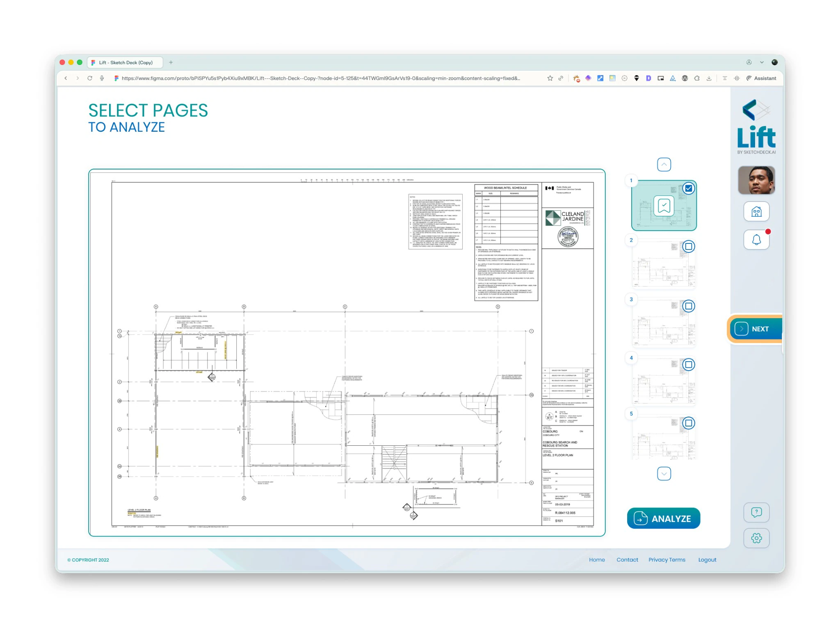Image resolution: width=840 pixels, height=628 pixels.
Task: Click the extensions puzzle icon
Action: (x=697, y=78)
